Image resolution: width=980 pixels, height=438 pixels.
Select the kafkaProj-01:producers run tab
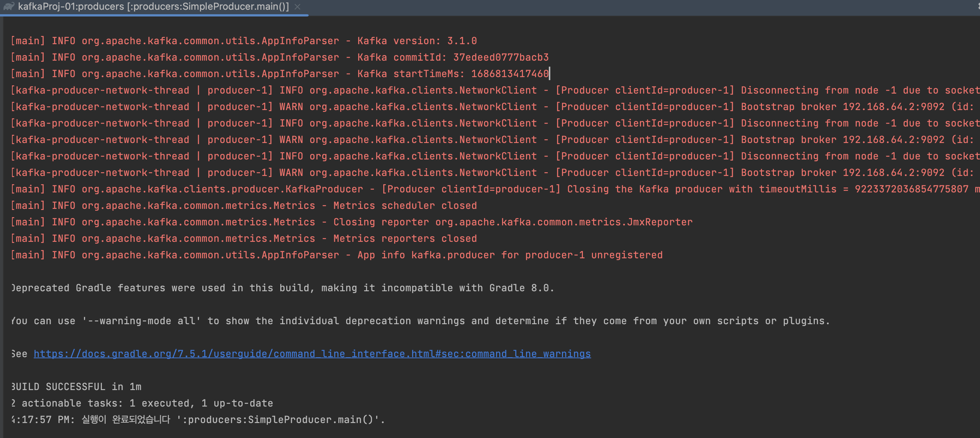pyautogui.click(x=153, y=7)
